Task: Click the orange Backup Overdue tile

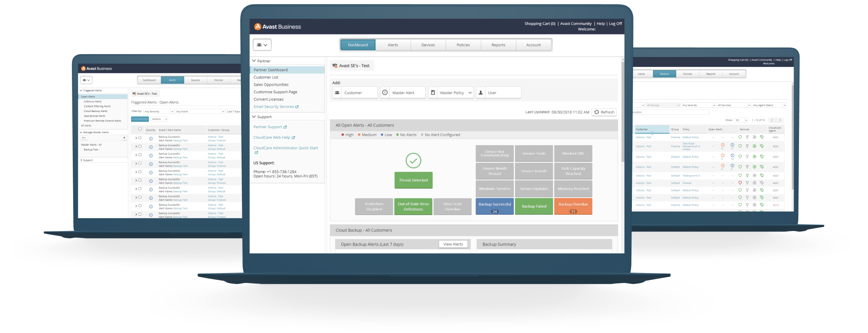Action: point(573,206)
